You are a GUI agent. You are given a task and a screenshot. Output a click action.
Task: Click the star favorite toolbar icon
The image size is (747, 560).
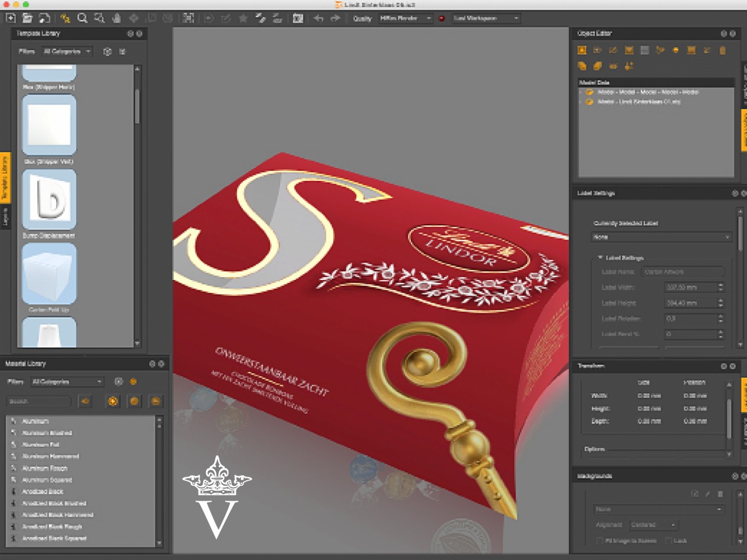pos(243,18)
